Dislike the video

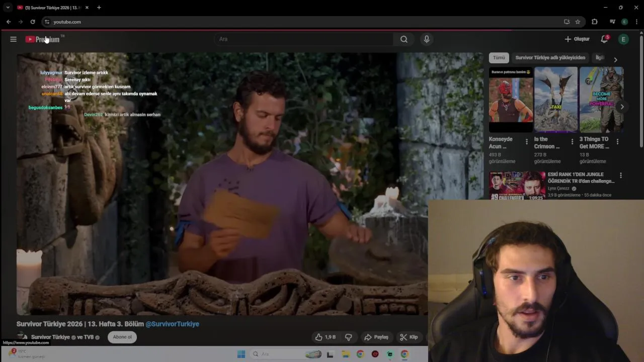click(x=348, y=337)
